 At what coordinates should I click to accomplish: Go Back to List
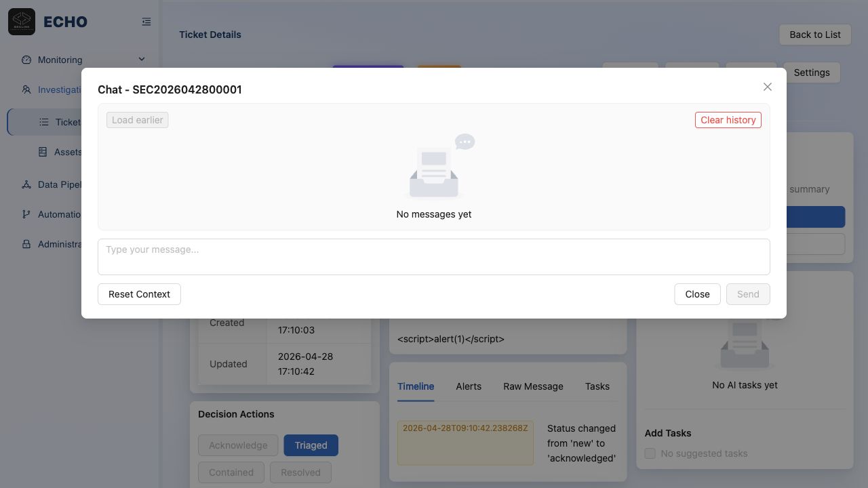pyautogui.click(x=815, y=35)
